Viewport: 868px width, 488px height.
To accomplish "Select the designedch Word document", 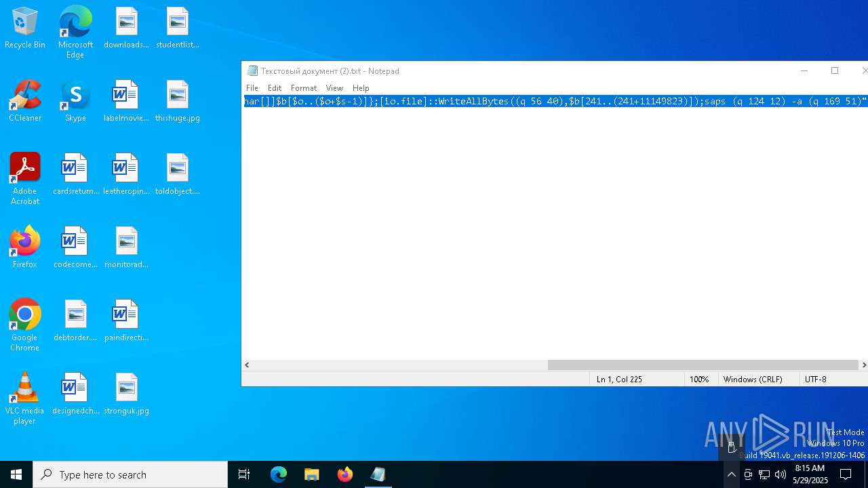I will tap(75, 394).
